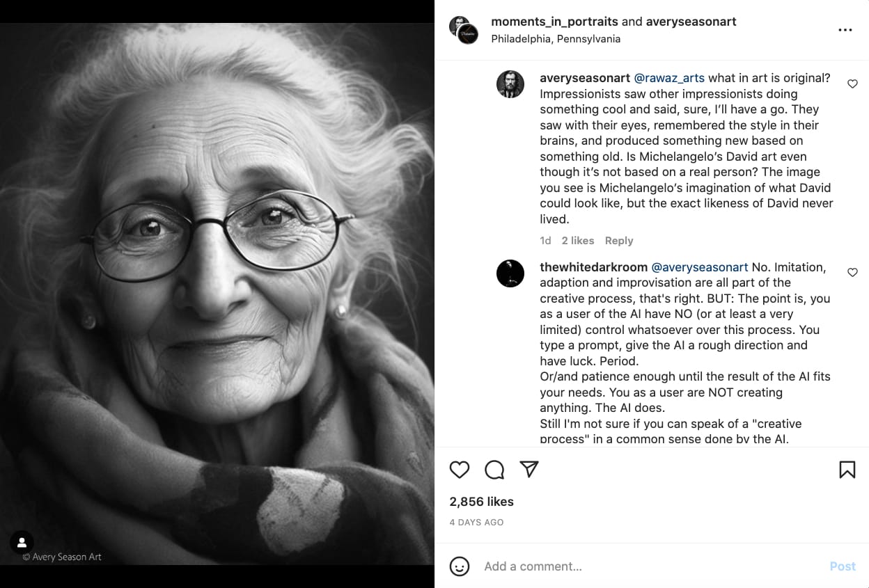This screenshot has width=869, height=588.
Task: Open averyseasonart's comment avatar
Action: point(510,84)
